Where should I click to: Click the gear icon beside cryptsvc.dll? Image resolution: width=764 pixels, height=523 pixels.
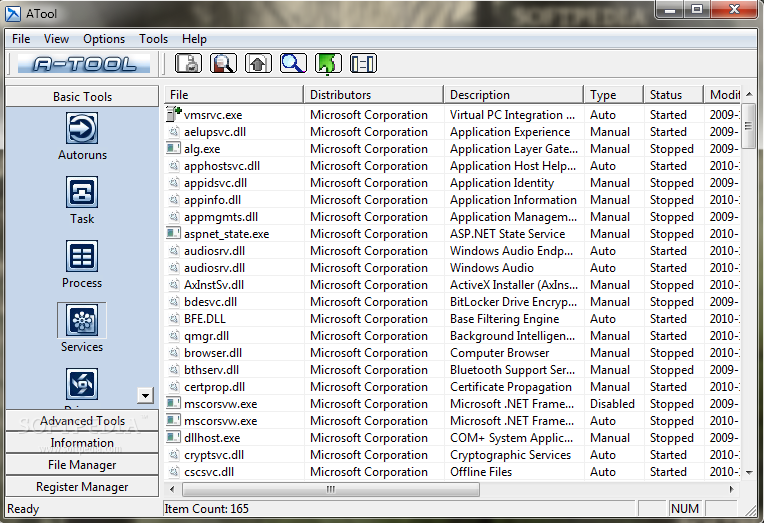(x=173, y=454)
